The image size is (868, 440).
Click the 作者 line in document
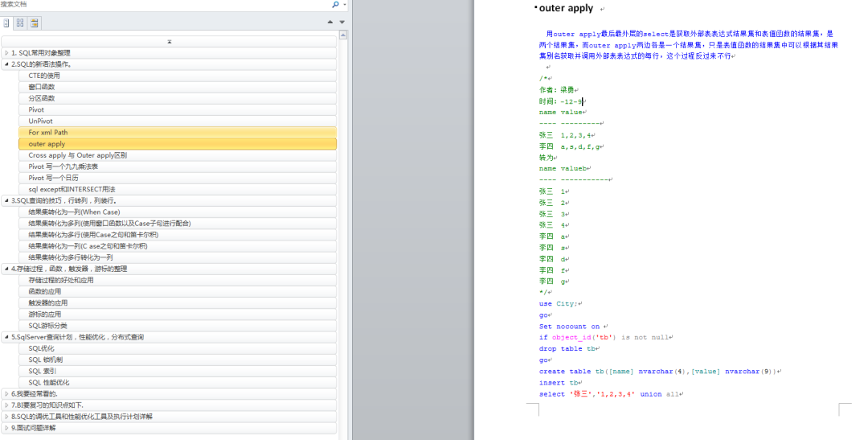coord(557,90)
